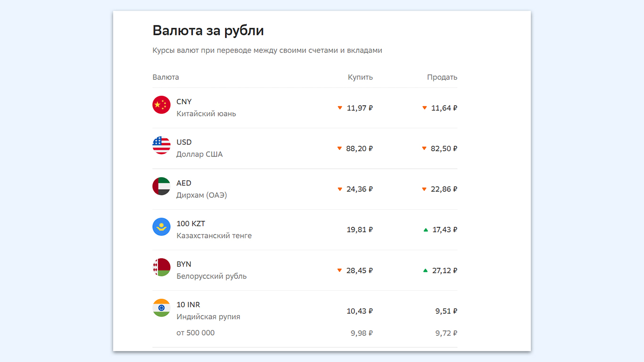
Task: Click the Валюта column header
Action: pyautogui.click(x=165, y=77)
